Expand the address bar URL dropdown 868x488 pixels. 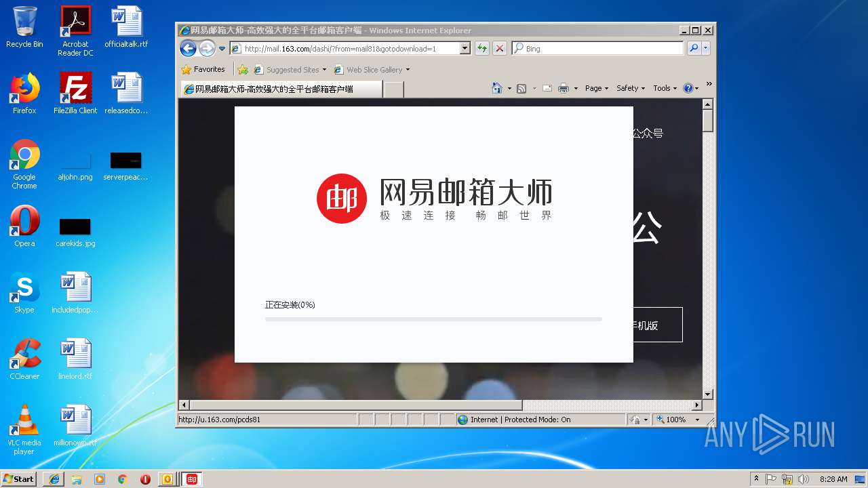point(465,48)
